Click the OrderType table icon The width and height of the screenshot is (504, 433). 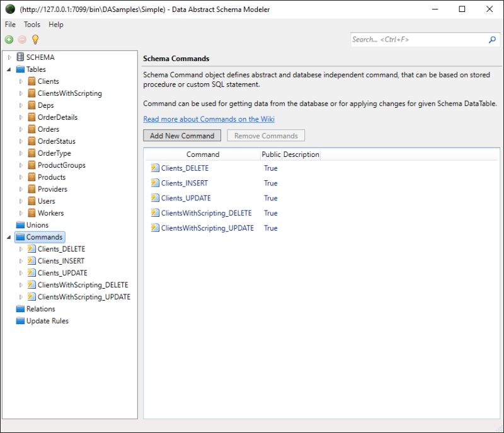tap(31, 153)
